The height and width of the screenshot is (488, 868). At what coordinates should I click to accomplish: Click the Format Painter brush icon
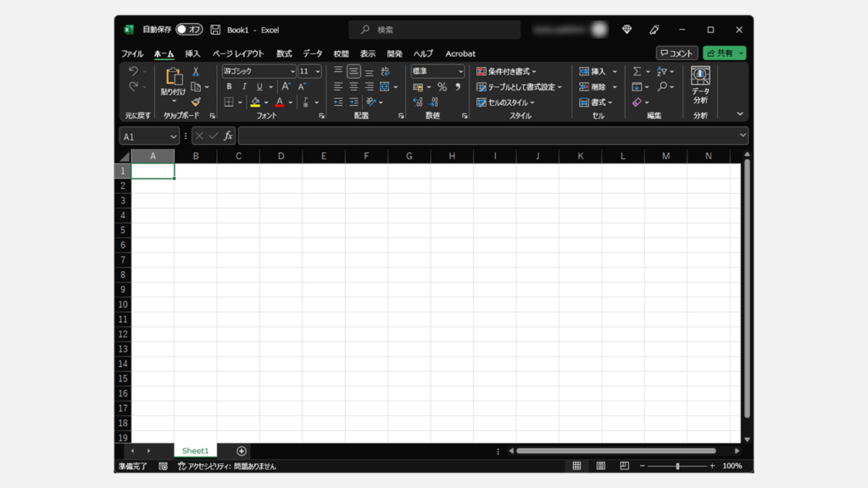196,103
